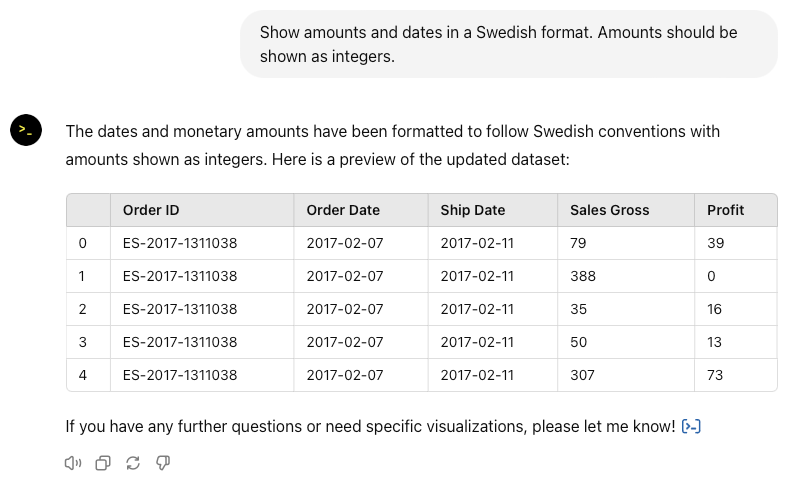Click the user message about Swedish format
This screenshot has width=795, height=480.
click(x=509, y=44)
